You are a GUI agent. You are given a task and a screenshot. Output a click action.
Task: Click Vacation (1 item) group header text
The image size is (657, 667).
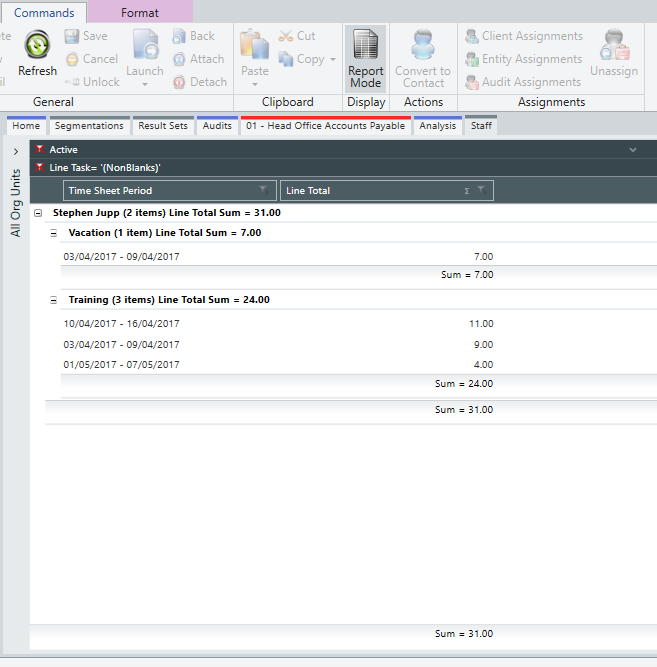click(165, 233)
